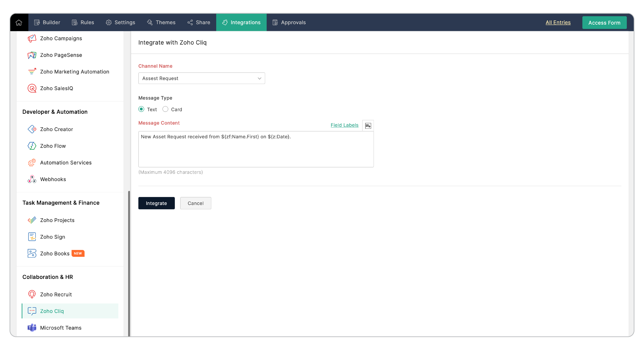Switch to the Builder tab
The image size is (644, 350).
coord(47,22)
